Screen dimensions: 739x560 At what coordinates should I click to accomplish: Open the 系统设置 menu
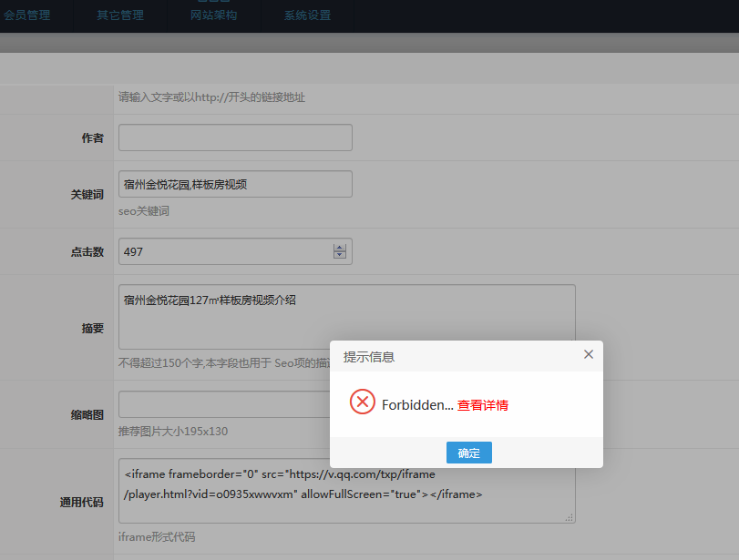point(307,15)
